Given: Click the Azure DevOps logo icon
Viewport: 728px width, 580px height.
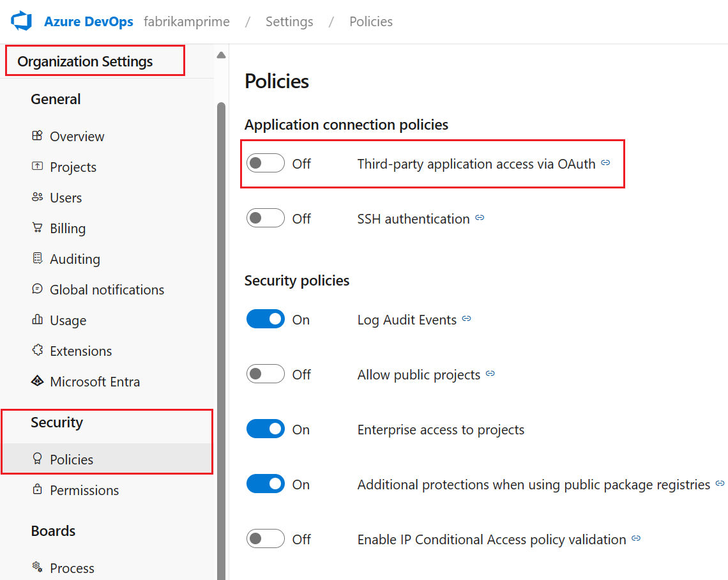Looking at the screenshot, I should [21, 21].
